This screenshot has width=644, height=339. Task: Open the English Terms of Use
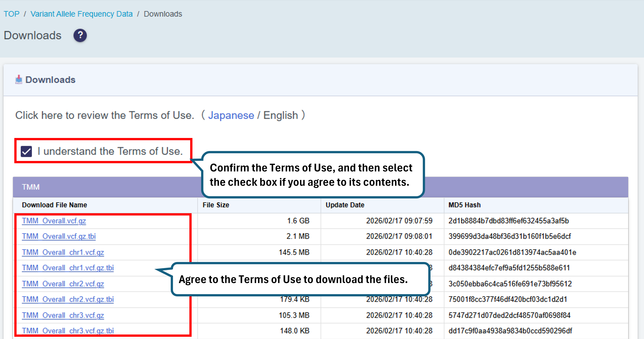tap(281, 115)
